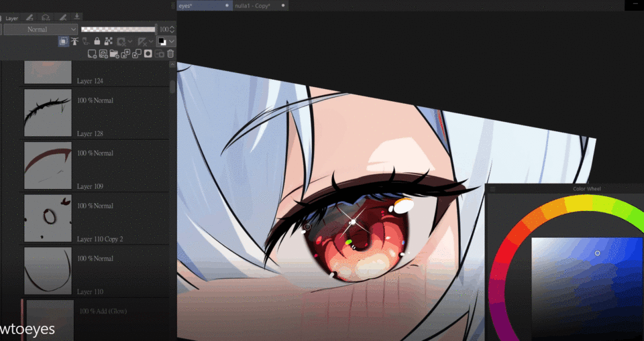
Task: Create a new vector layer
Action: [x=103, y=54]
